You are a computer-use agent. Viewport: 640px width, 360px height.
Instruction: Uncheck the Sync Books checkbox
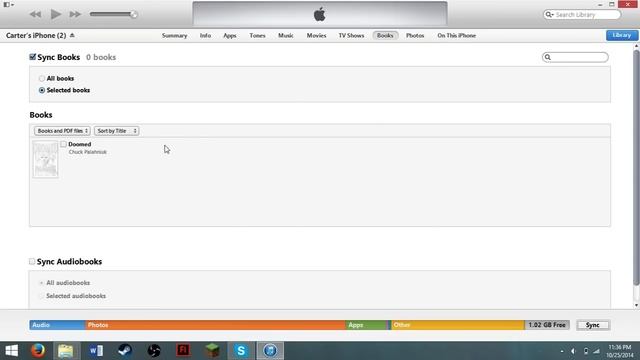pyautogui.click(x=33, y=57)
